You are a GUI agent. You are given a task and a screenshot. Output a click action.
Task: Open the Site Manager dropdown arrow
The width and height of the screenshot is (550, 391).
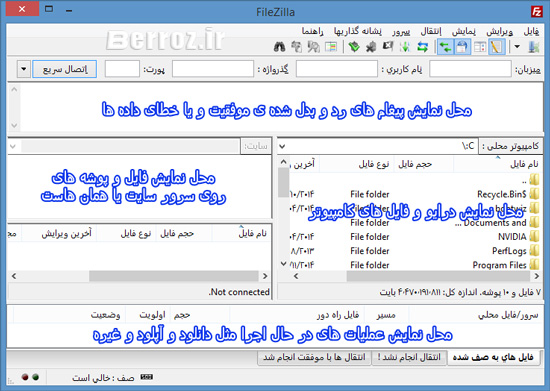pos(517,47)
